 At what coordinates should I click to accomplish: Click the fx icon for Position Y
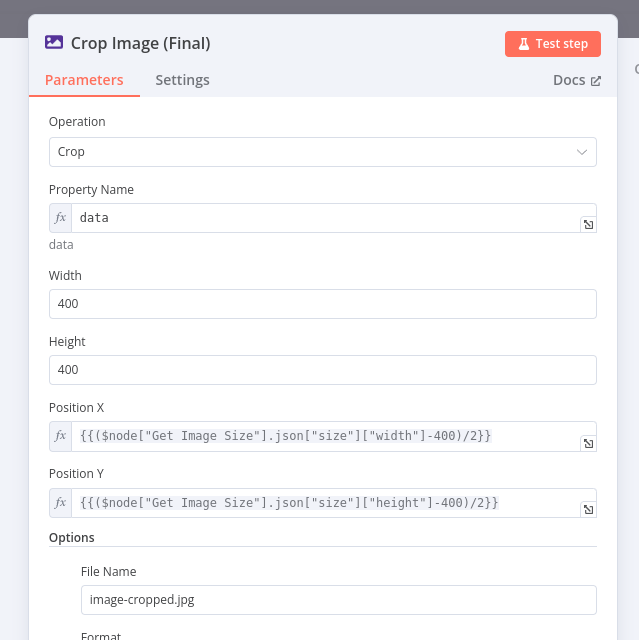(60, 503)
